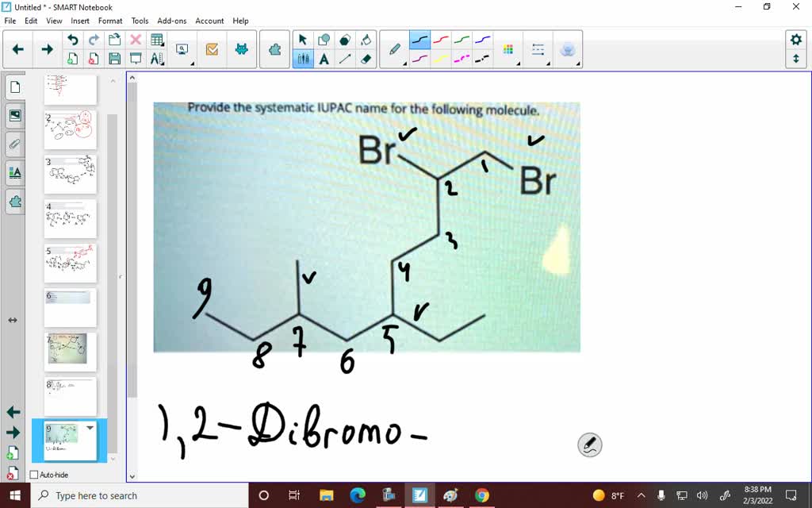Click the Undo icon
This screenshot has width=812, height=508.
coord(73,39)
